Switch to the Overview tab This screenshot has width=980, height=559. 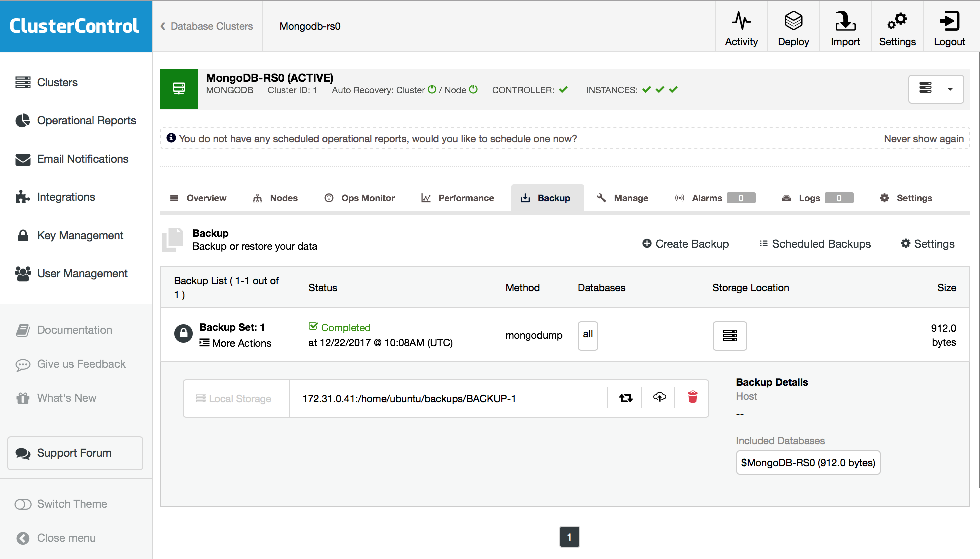click(x=198, y=198)
